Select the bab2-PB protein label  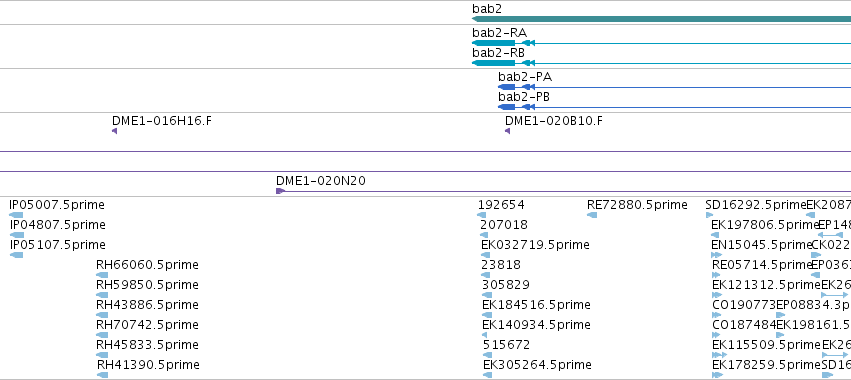pyautogui.click(x=524, y=97)
